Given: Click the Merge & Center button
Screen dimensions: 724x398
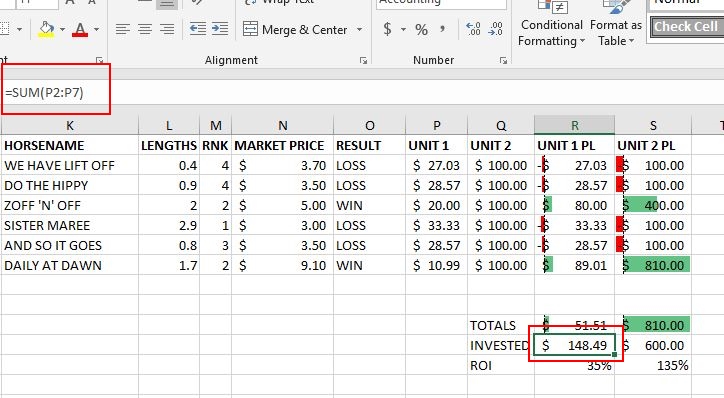Looking at the screenshot, I should 296,30.
